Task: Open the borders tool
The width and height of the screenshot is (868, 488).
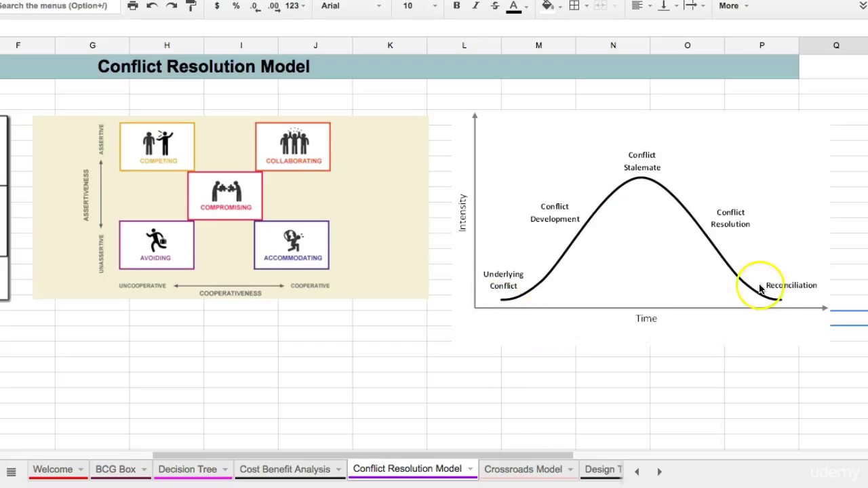Action: click(577, 5)
